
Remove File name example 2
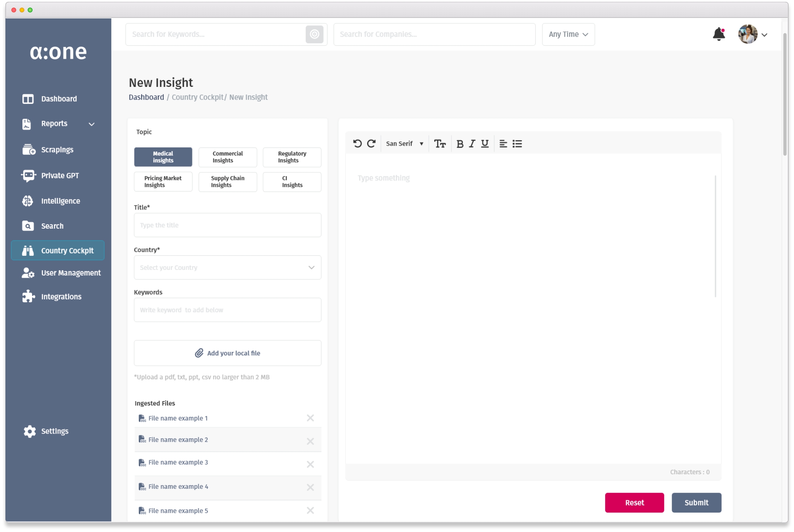[x=310, y=441]
